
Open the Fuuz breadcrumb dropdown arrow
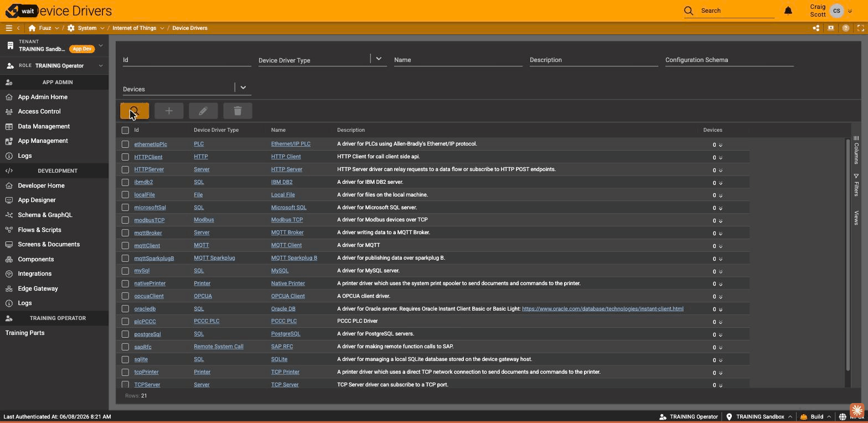pyautogui.click(x=56, y=28)
